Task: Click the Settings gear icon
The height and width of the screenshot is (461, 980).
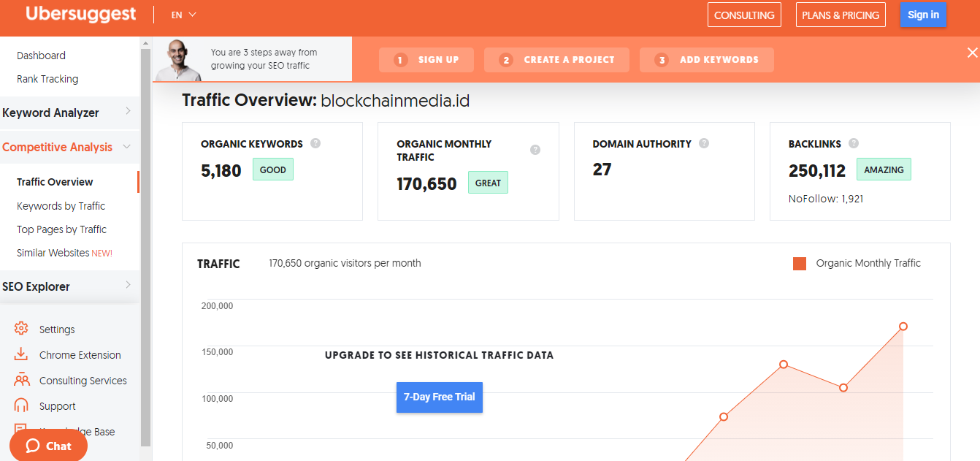Action: (21, 329)
